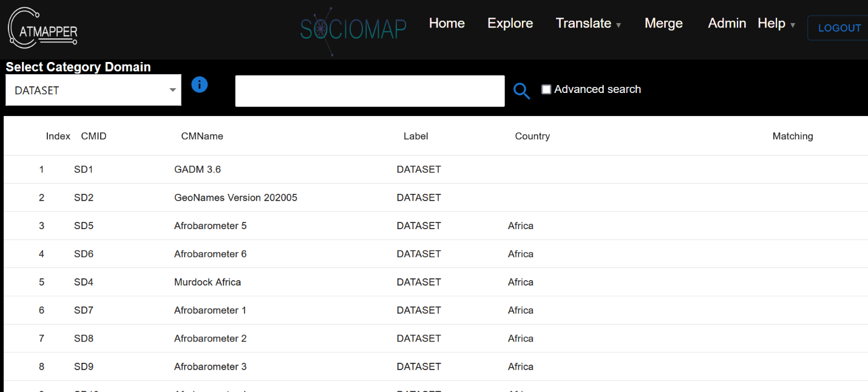Go to the Home page
The width and height of the screenshot is (868, 392).
pyautogui.click(x=447, y=24)
